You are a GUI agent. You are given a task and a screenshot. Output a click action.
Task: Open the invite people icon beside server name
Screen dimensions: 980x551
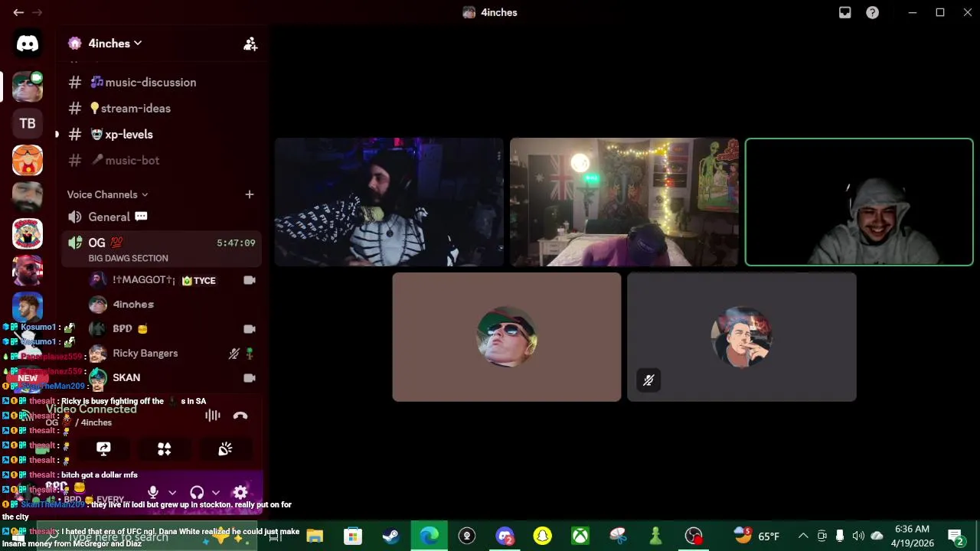click(x=250, y=44)
